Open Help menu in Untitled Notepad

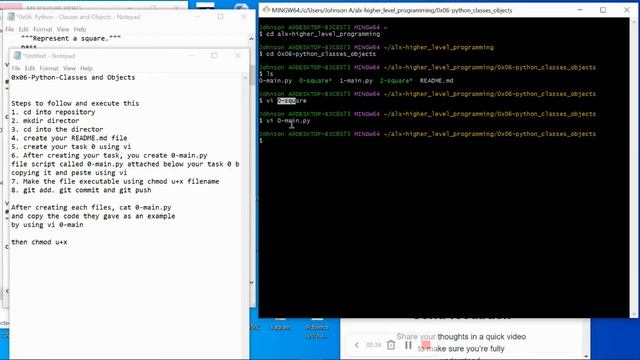86,68
